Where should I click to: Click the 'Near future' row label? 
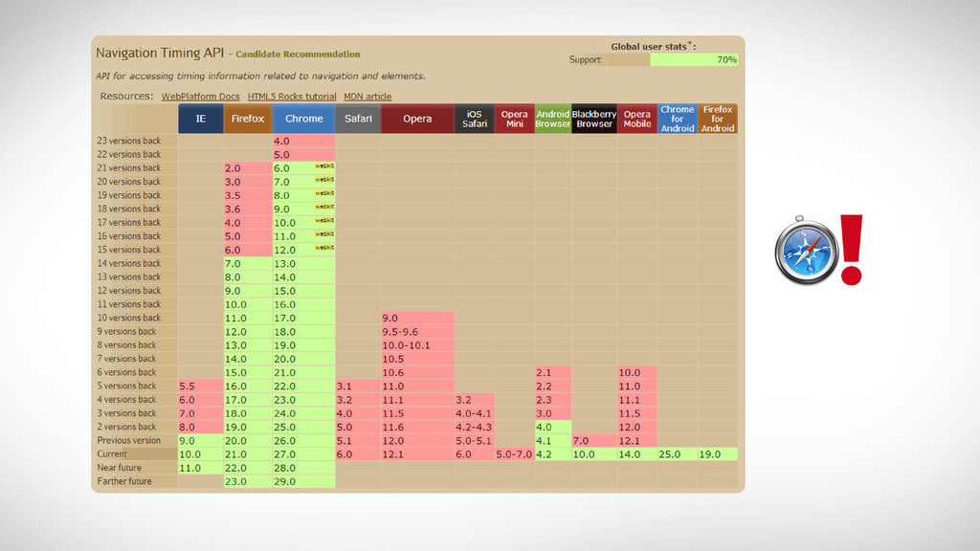point(120,468)
